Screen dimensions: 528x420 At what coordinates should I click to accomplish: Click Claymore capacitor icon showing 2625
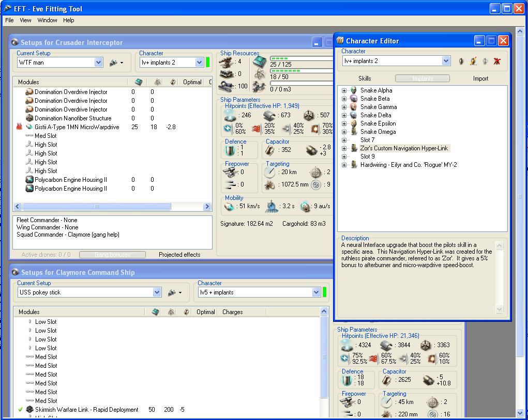tap(387, 380)
